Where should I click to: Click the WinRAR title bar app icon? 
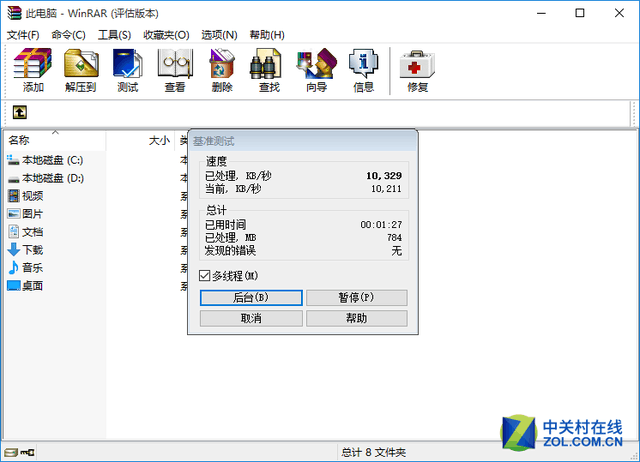click(14, 13)
